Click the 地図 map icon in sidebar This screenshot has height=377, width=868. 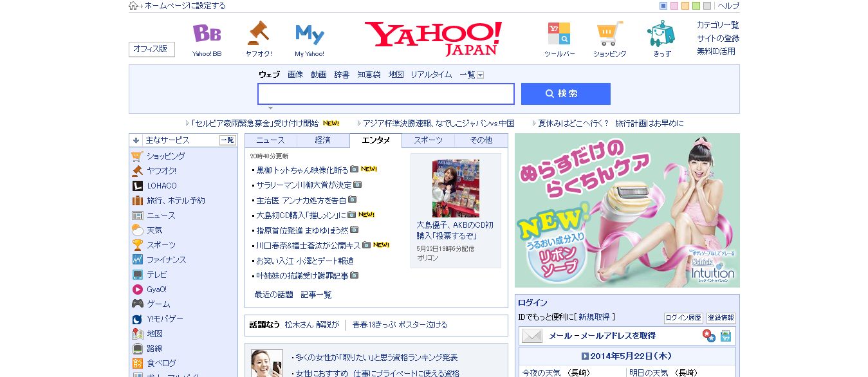137,334
